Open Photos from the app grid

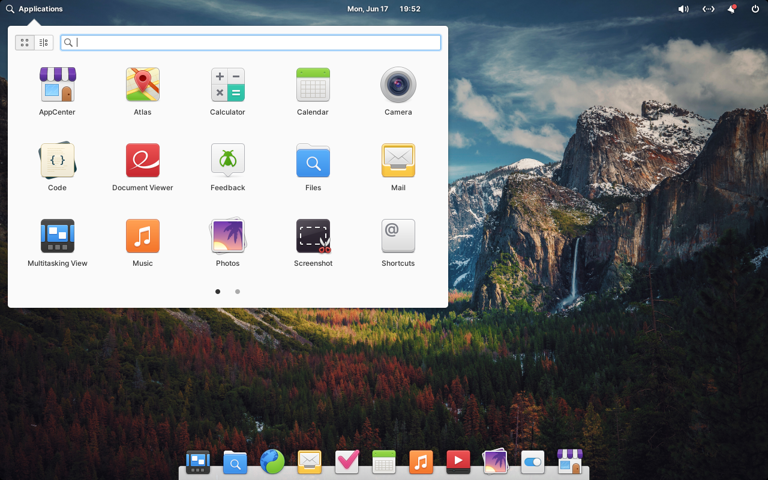pos(228,242)
